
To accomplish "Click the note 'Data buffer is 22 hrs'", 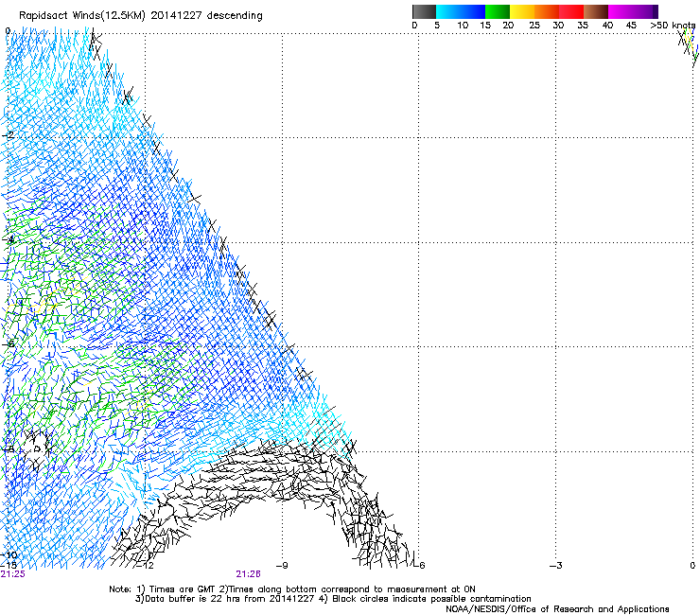I will tap(195, 599).
